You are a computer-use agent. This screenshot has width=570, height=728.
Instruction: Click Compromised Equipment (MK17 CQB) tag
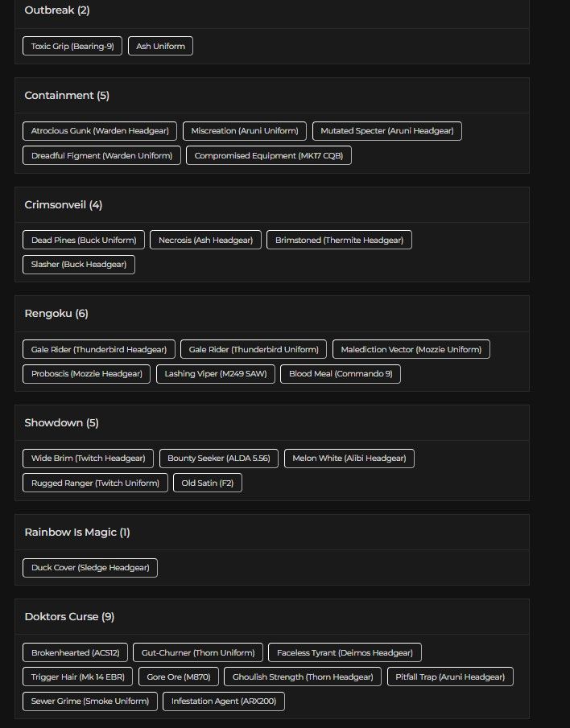(269, 155)
